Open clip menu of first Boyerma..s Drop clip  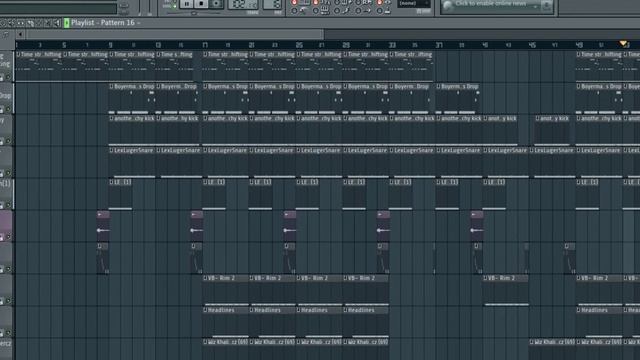click(111, 87)
